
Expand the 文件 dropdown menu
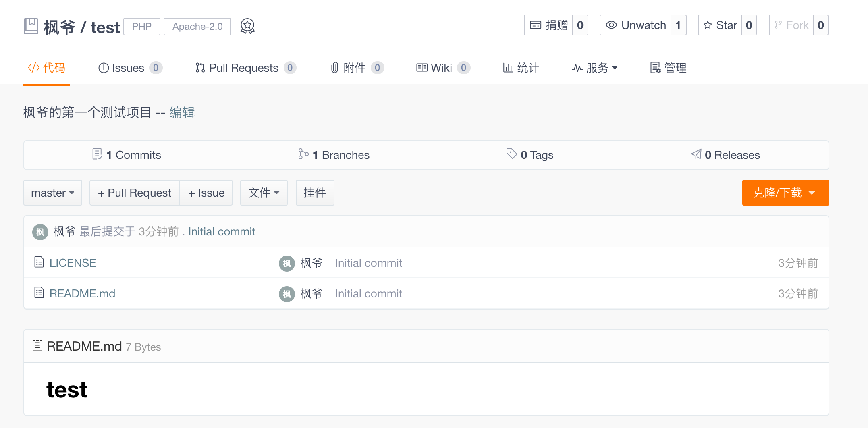coord(264,193)
